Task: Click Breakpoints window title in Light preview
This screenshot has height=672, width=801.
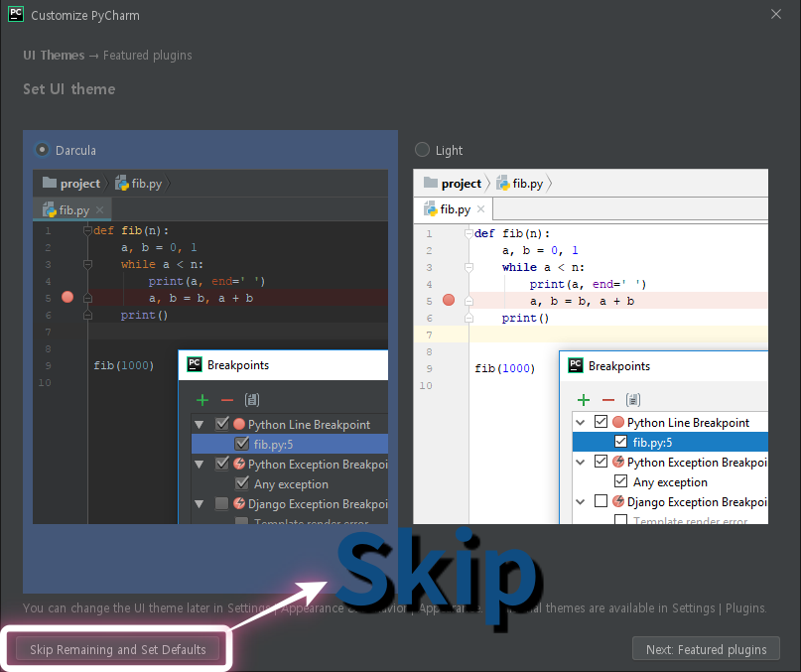Action: (619, 366)
